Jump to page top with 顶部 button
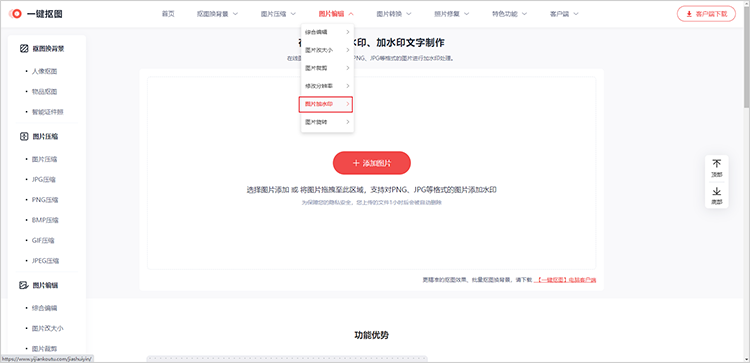The width and height of the screenshot is (750, 363). point(717,168)
